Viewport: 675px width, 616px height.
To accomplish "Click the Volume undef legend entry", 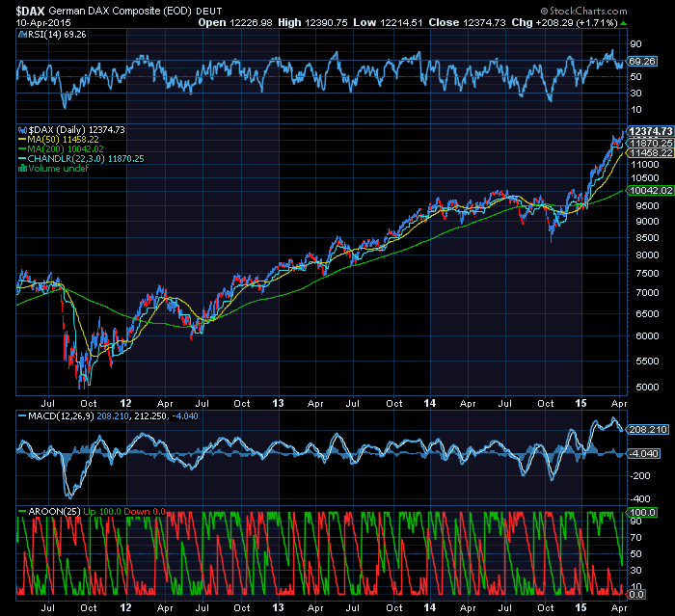I will pyautogui.click(x=58, y=169).
